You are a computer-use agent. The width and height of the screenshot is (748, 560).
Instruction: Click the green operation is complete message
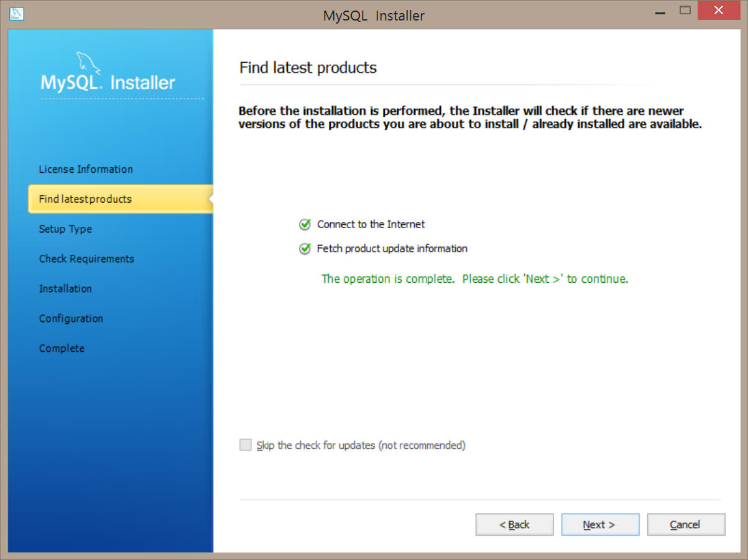474,279
